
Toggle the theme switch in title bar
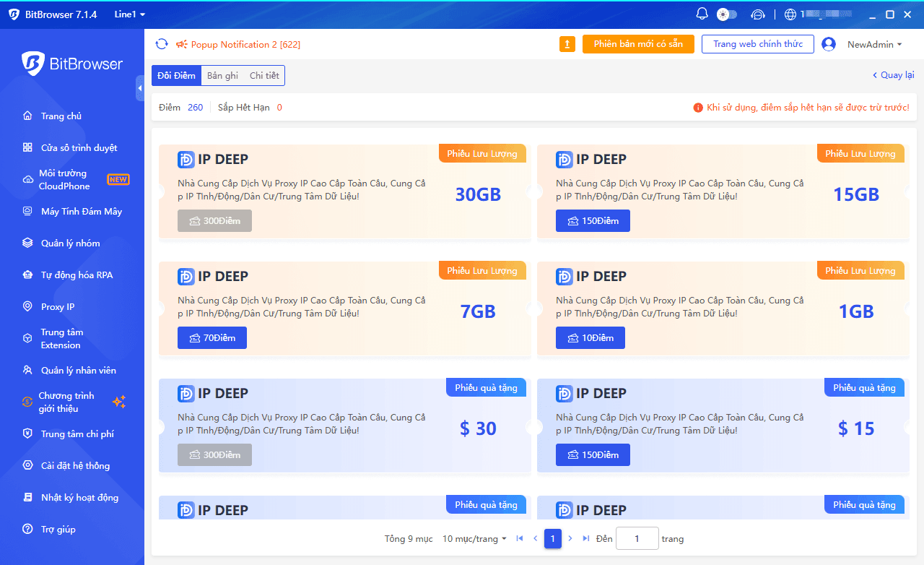(726, 14)
